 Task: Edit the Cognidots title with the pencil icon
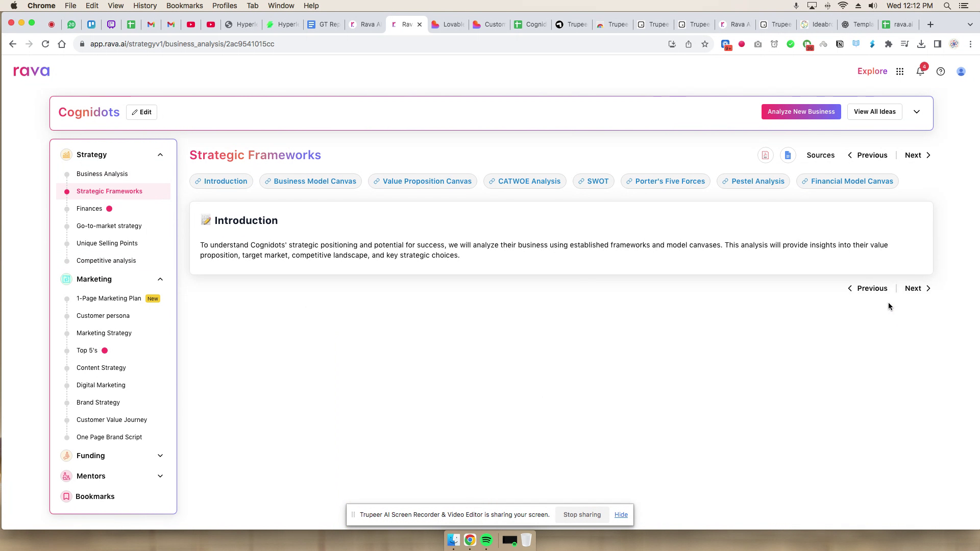(141, 112)
